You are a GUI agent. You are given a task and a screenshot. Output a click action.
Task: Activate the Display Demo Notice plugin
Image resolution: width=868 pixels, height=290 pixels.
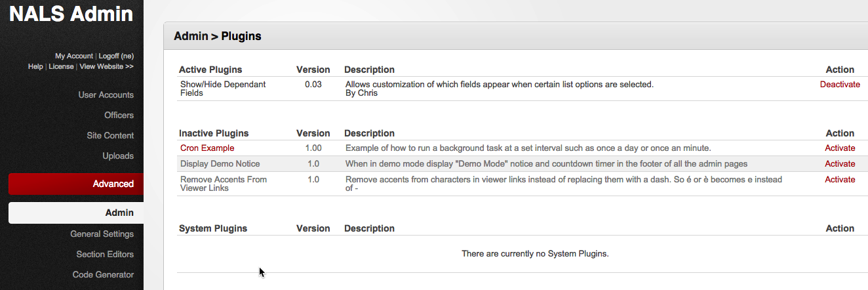coord(840,164)
